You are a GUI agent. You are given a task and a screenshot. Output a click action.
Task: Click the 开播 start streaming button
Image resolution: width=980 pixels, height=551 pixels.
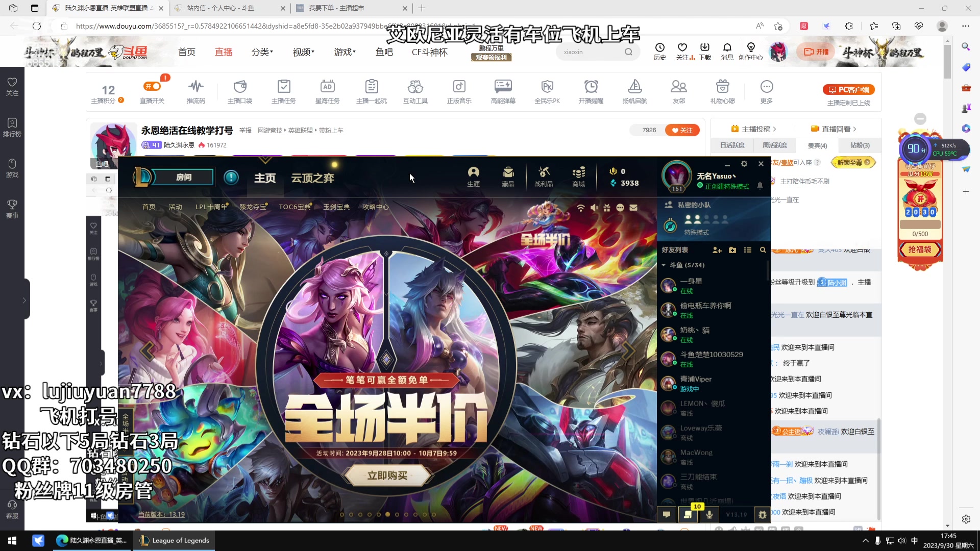click(x=816, y=52)
